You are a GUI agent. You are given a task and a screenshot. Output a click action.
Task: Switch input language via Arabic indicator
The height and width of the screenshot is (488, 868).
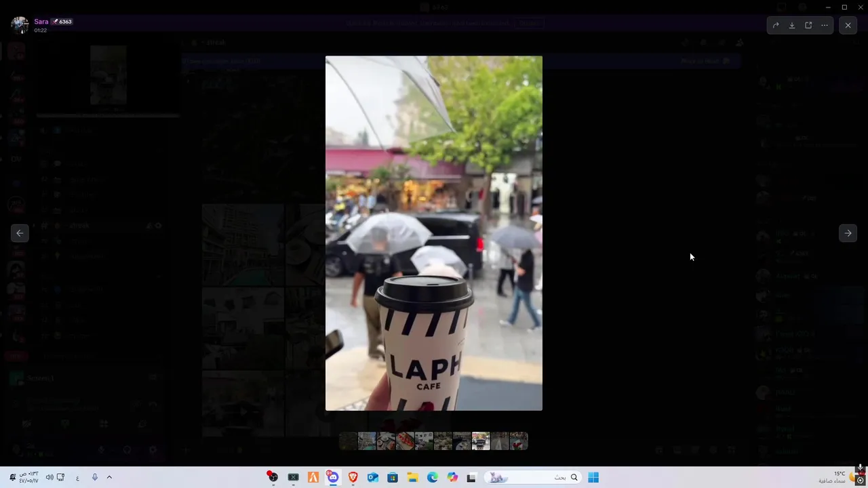(77, 477)
